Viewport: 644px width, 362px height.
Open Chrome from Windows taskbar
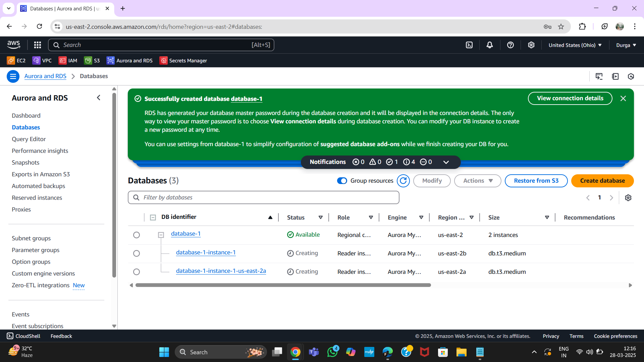pos(296,352)
